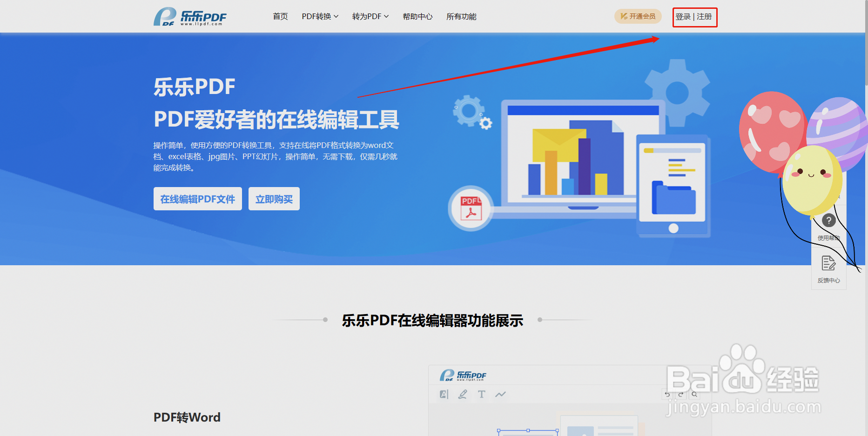Open the 首页 menu item

pos(280,17)
